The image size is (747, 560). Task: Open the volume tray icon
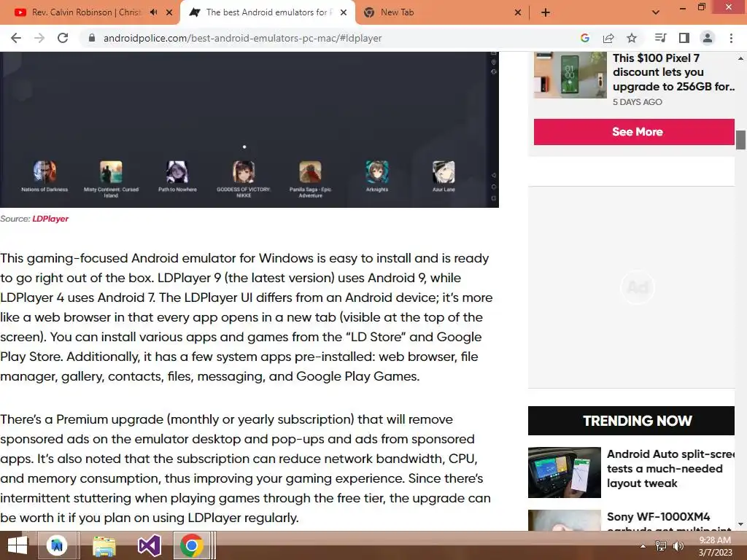(678, 546)
